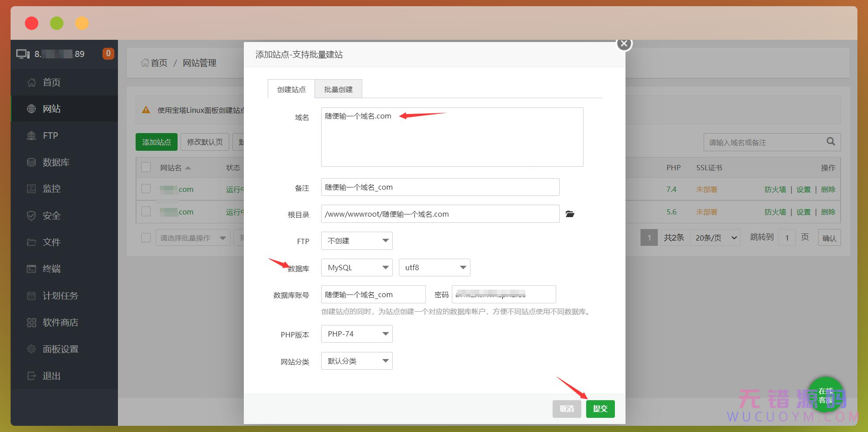Open the 软件商店 software store

pos(61,322)
